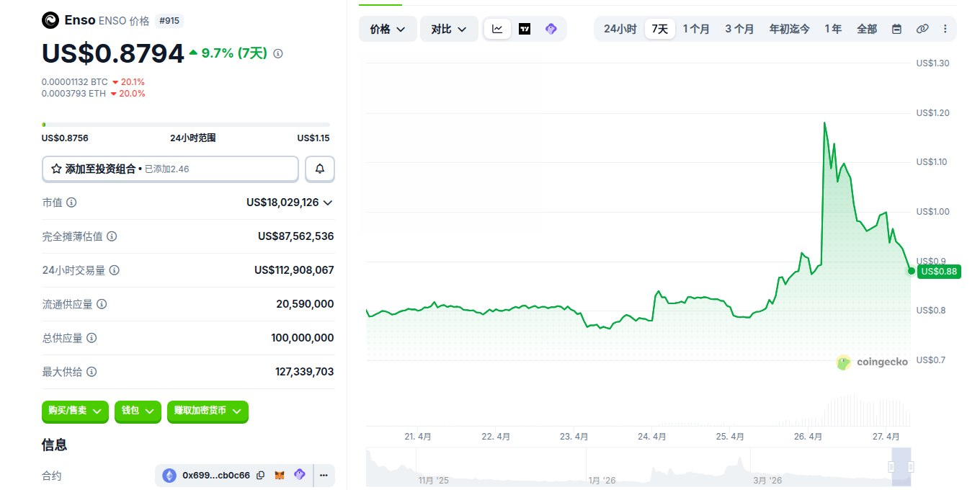
Task: Click the US$0.88 current price marker
Action: pos(939,271)
